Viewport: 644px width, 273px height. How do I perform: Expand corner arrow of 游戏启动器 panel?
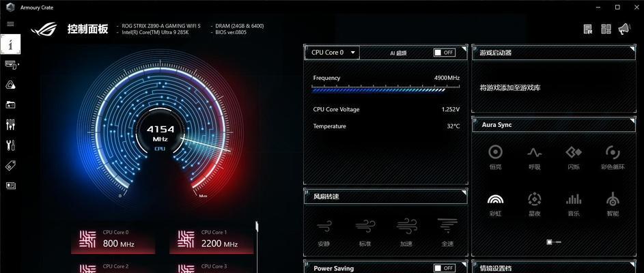632,48
